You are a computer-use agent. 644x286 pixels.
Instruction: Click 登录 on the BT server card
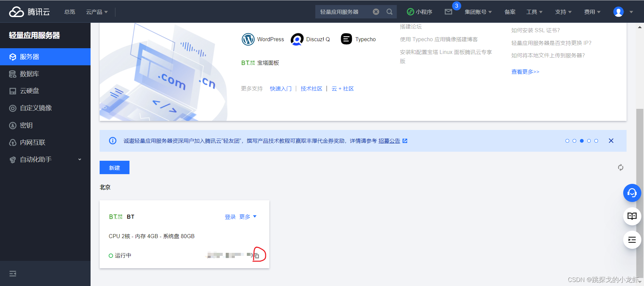[230, 217]
